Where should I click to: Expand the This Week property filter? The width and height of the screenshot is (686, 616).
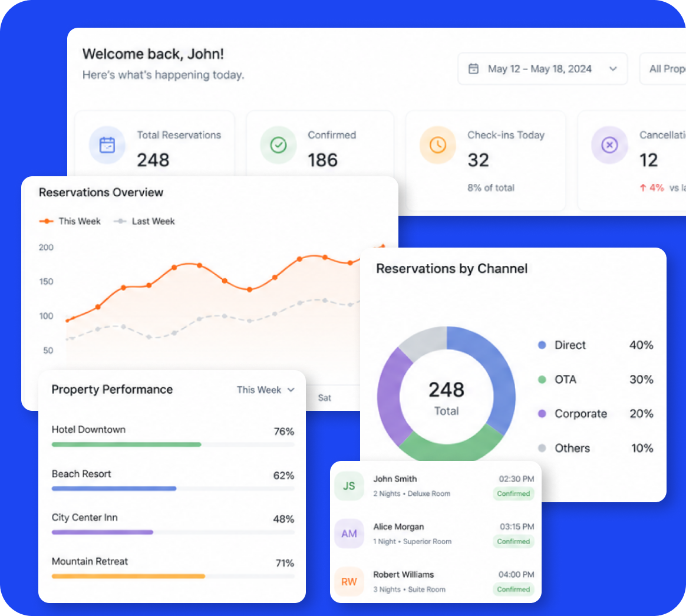click(266, 390)
